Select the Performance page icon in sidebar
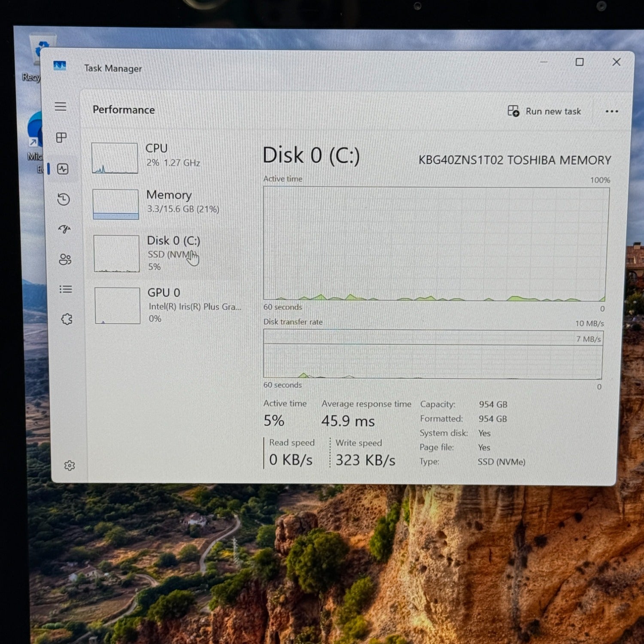This screenshot has width=644, height=644. click(x=63, y=169)
